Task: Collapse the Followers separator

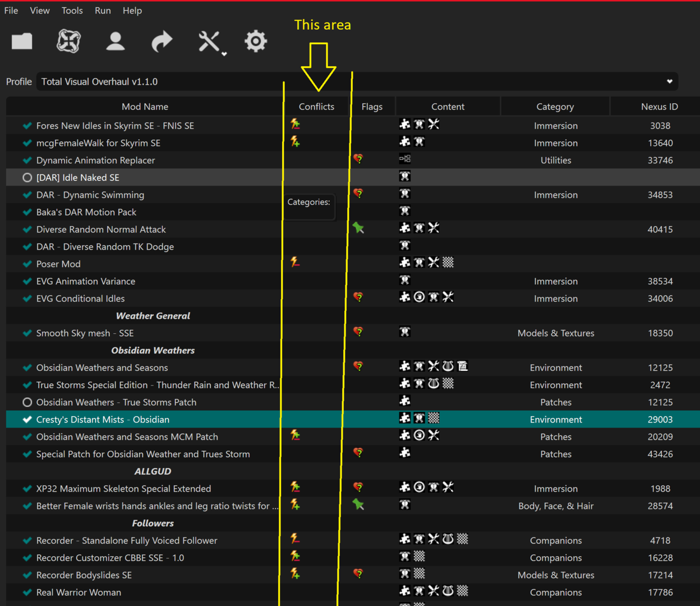Action: 153,524
